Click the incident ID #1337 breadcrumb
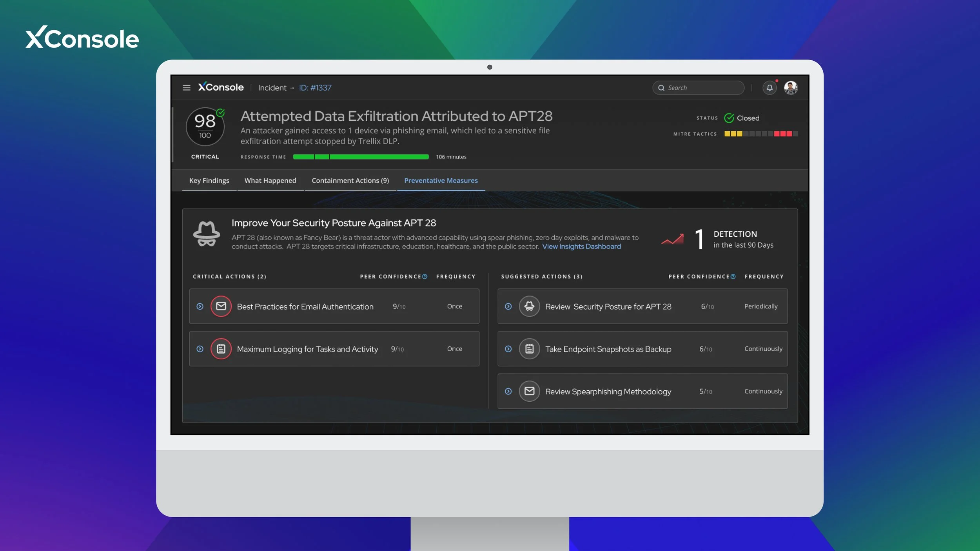 pos(315,88)
